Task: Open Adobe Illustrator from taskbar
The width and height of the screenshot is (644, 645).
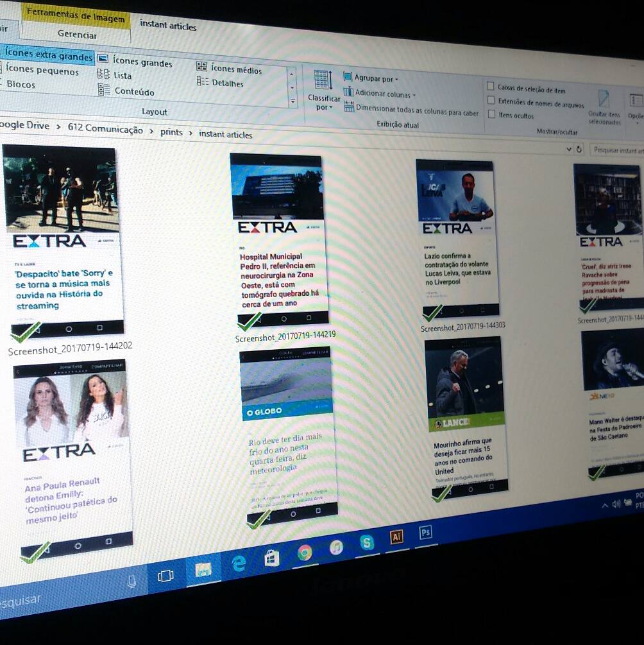Action: [396, 537]
